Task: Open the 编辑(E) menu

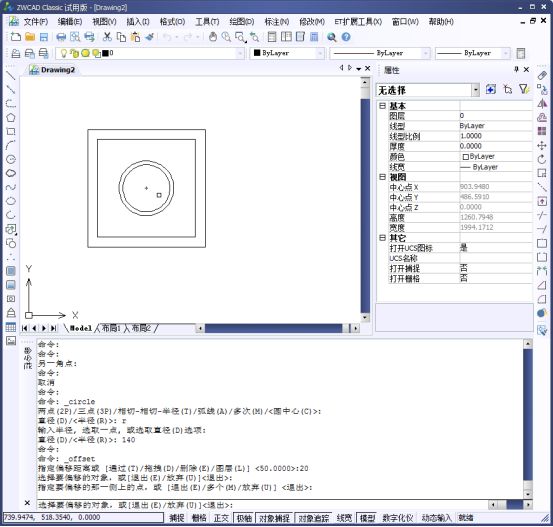Action: 70,22
